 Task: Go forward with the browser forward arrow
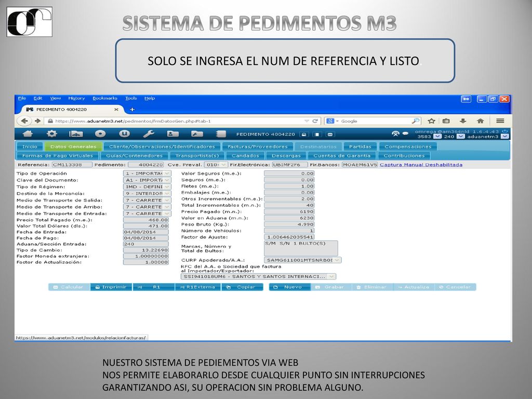click(37, 121)
